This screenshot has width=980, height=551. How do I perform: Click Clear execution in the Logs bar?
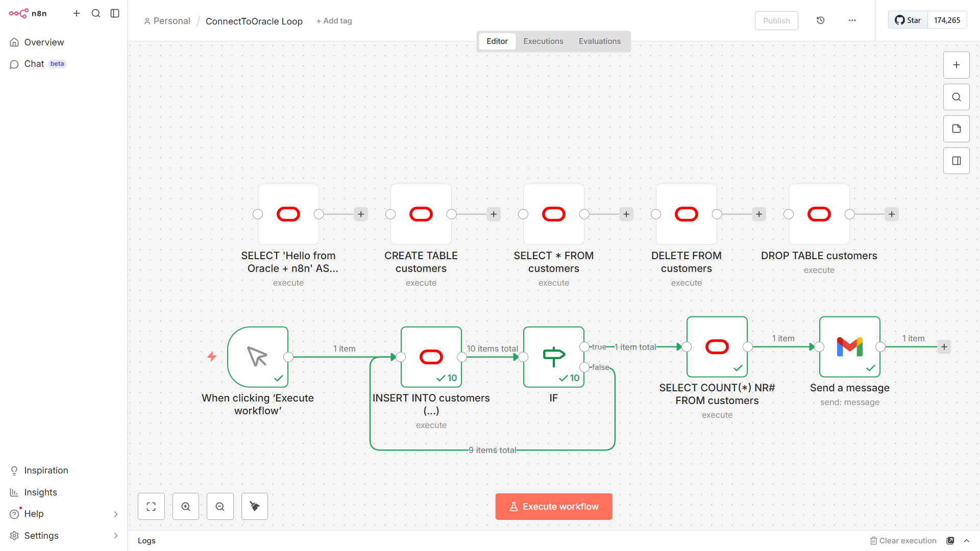(903, 541)
